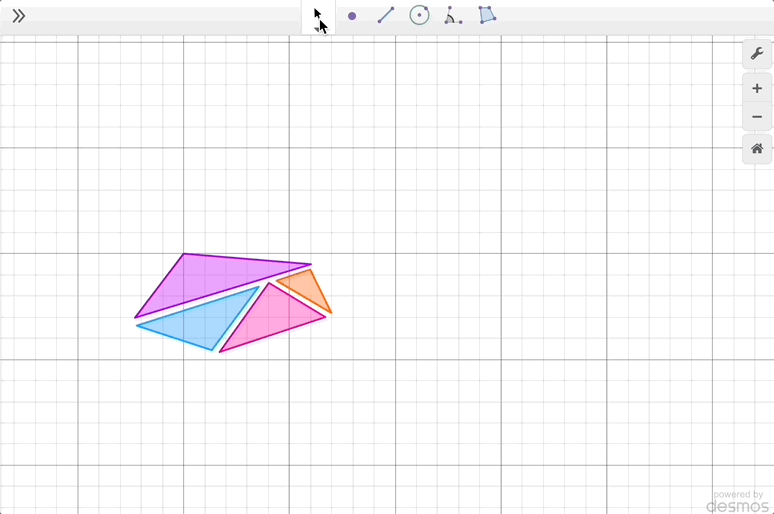Open the wrench settings menu
The height and width of the screenshot is (514, 774).
757,54
